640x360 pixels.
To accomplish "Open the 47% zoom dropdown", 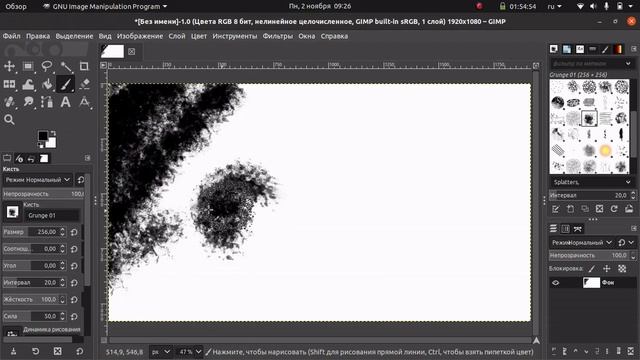I will [x=190, y=352].
